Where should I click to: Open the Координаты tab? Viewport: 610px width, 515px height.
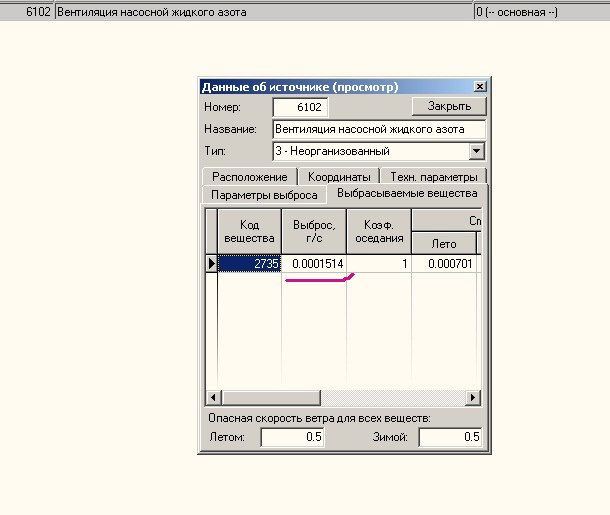pos(339,176)
